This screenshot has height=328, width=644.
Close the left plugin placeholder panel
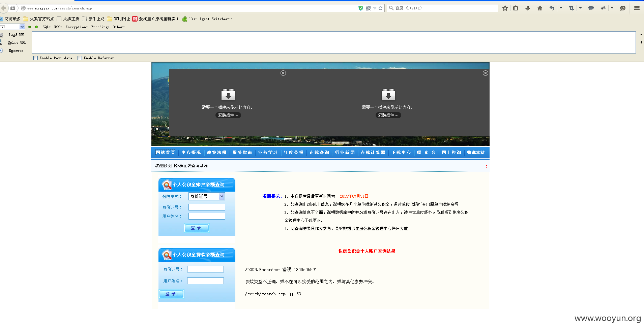(283, 73)
